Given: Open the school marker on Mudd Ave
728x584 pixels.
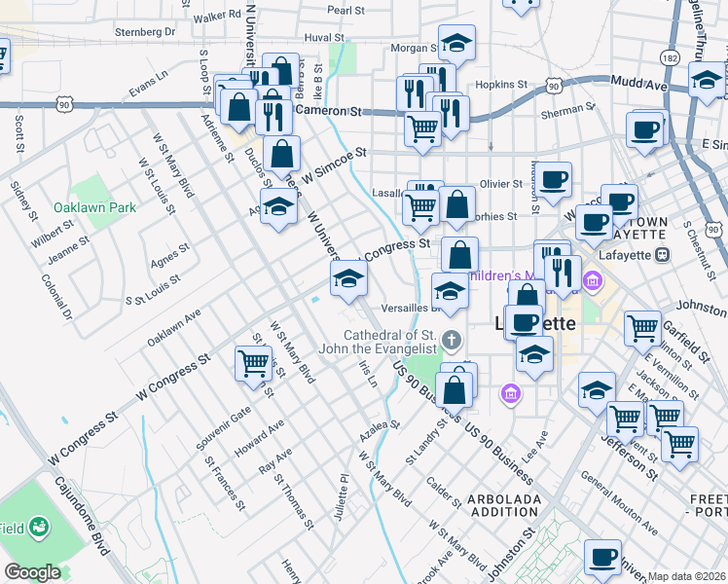Looking at the screenshot, I should 708,83.
